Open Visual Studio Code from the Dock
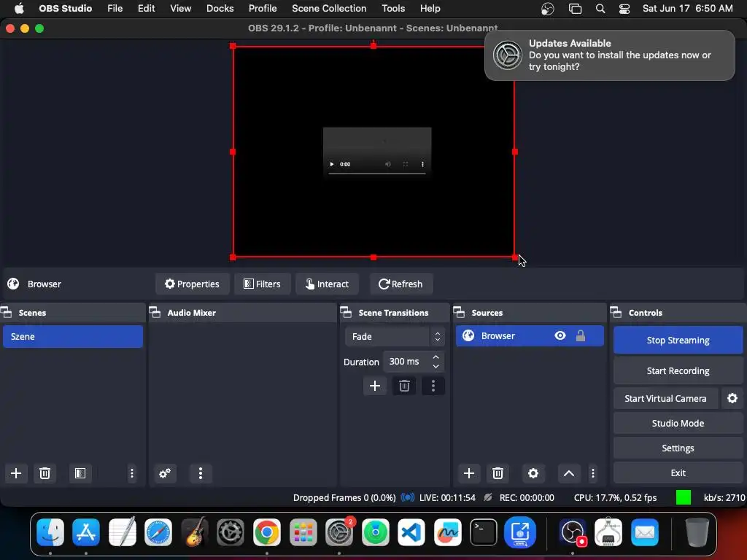The image size is (747, 560). tap(411, 532)
